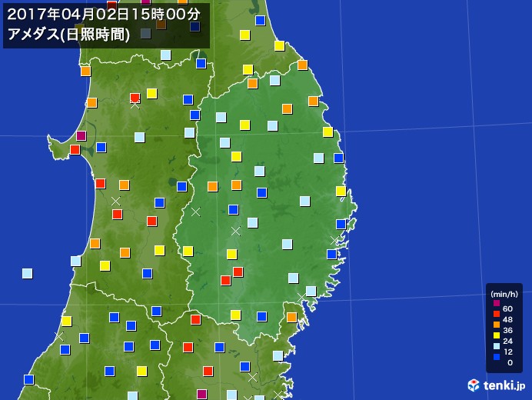Click the red marker overlapping a white X

click(x=135, y=98)
